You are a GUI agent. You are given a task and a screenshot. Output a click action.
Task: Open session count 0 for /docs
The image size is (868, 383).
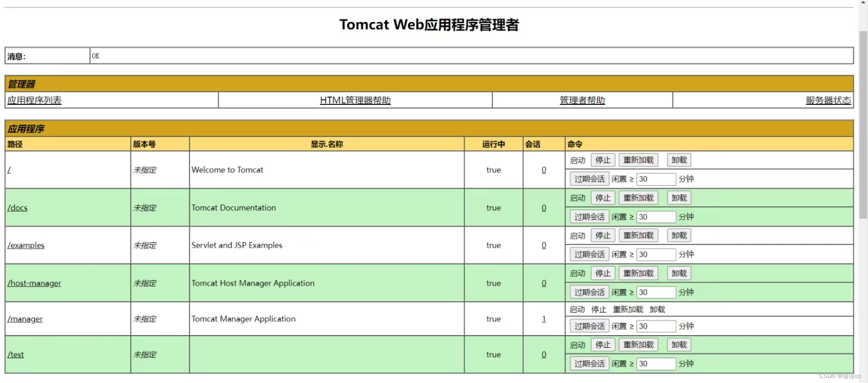[544, 208]
